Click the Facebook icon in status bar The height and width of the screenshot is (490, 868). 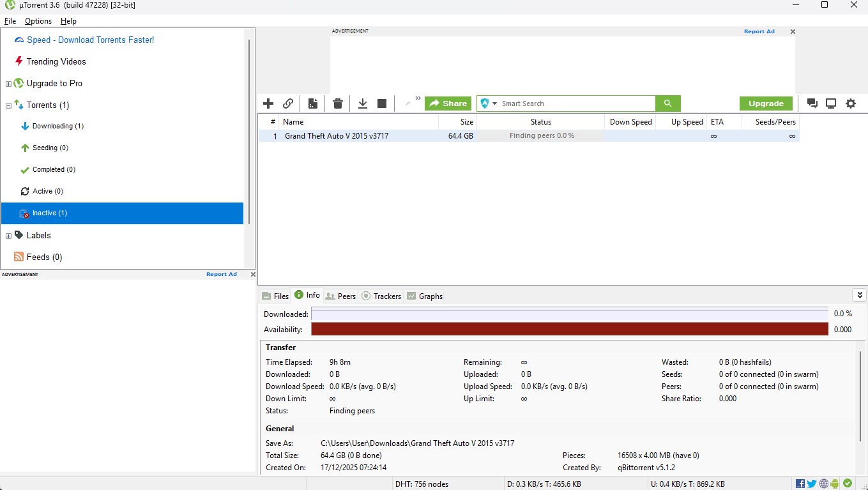pyautogui.click(x=800, y=484)
